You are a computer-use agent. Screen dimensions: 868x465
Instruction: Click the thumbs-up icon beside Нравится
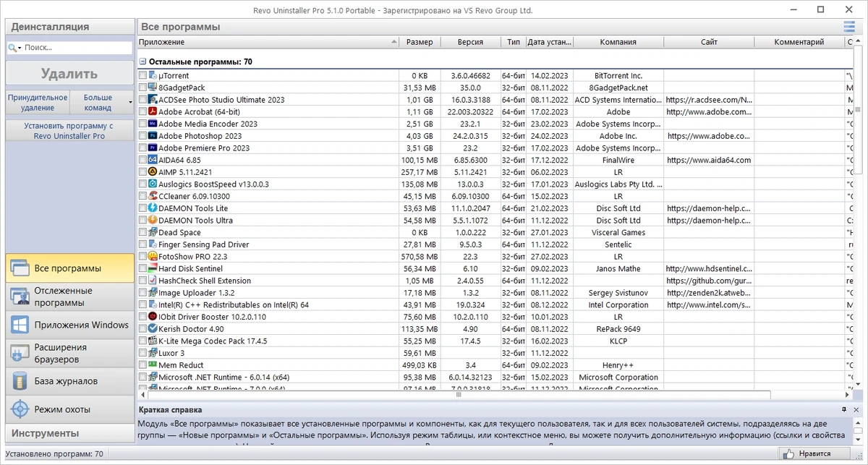[x=788, y=454]
